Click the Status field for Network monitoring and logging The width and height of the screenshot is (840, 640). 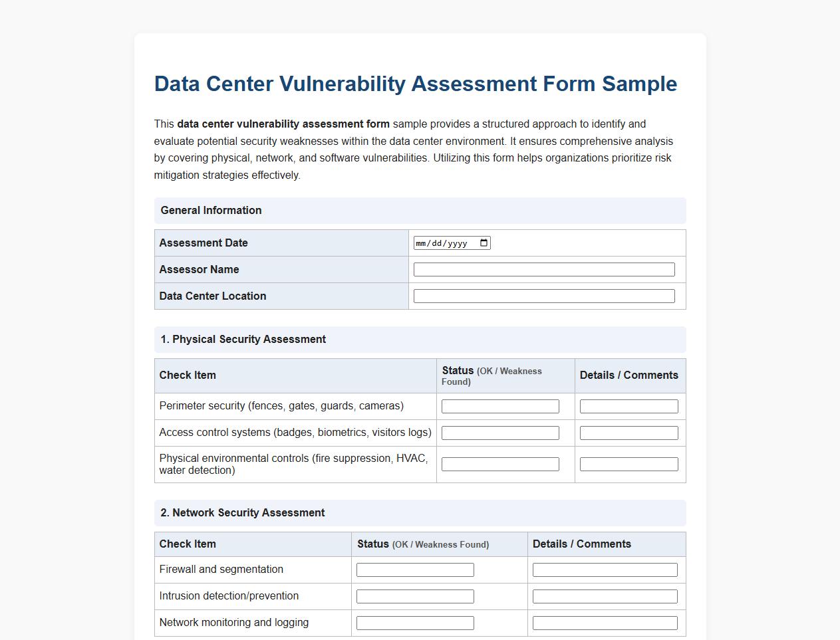tap(414, 622)
